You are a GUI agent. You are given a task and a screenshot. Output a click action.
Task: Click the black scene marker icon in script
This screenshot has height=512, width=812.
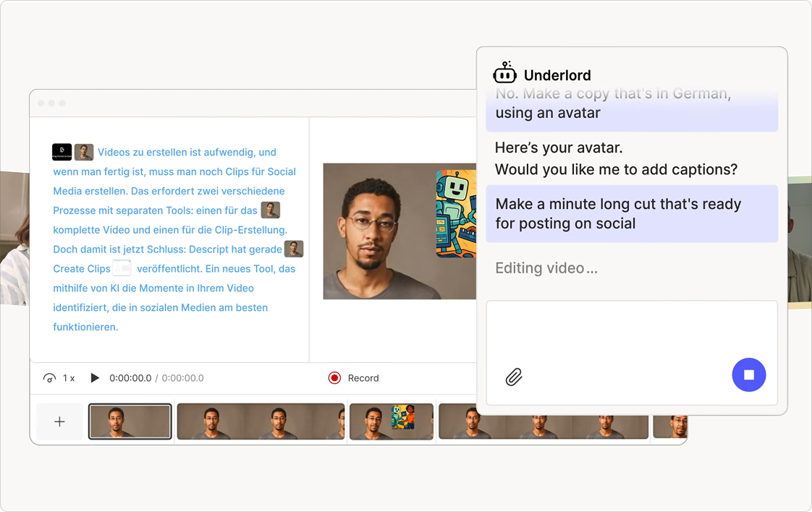click(x=62, y=152)
